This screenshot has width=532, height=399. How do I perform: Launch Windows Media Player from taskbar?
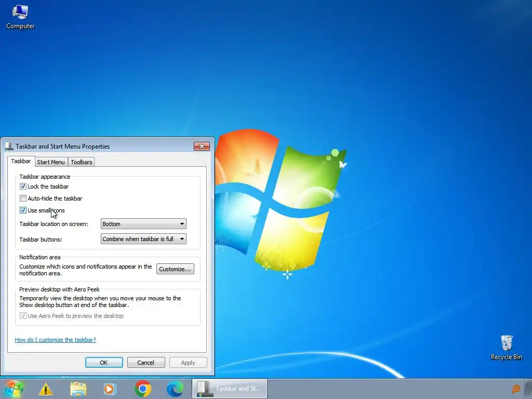pyautogui.click(x=110, y=389)
